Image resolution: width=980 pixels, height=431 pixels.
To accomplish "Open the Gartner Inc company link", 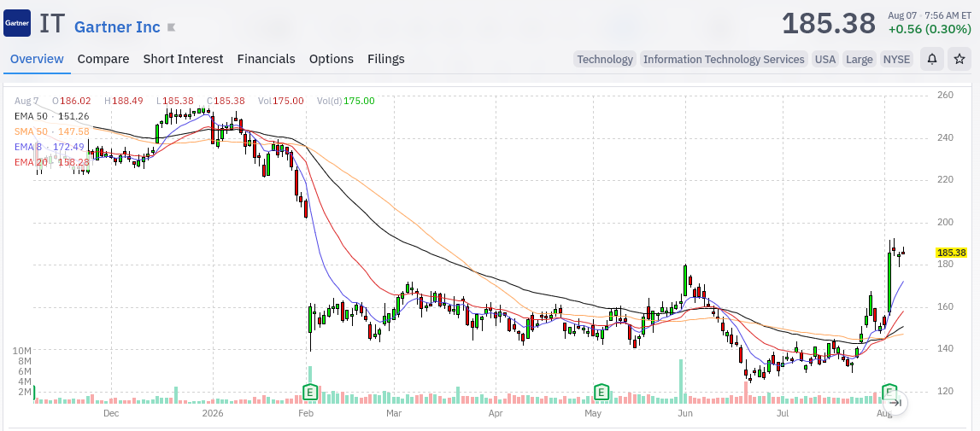I will (118, 27).
